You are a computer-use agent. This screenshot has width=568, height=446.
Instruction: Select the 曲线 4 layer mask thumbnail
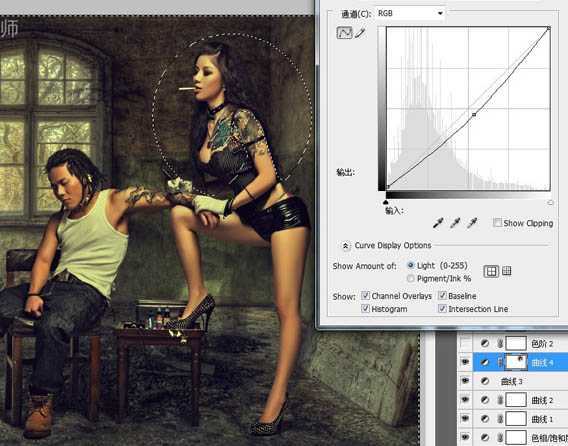[515, 362]
